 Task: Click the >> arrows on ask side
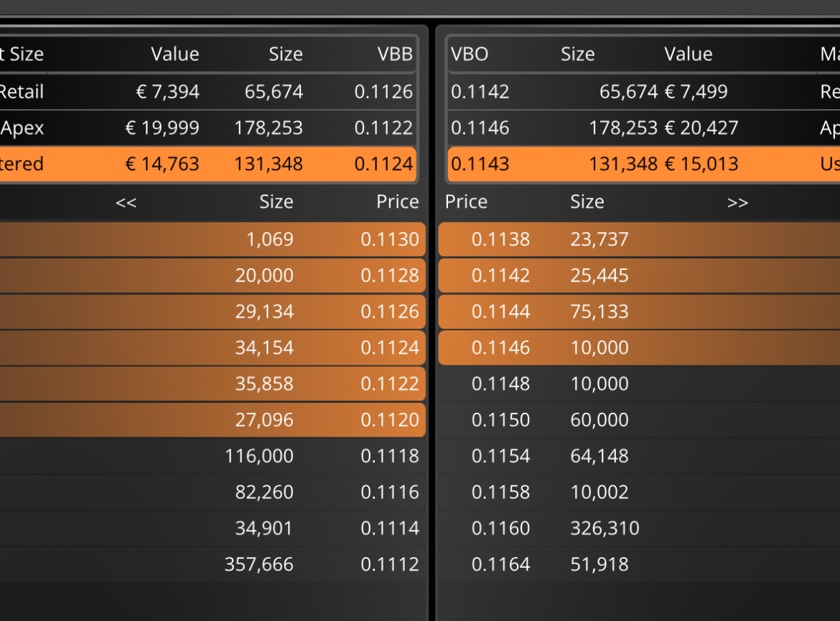click(737, 202)
